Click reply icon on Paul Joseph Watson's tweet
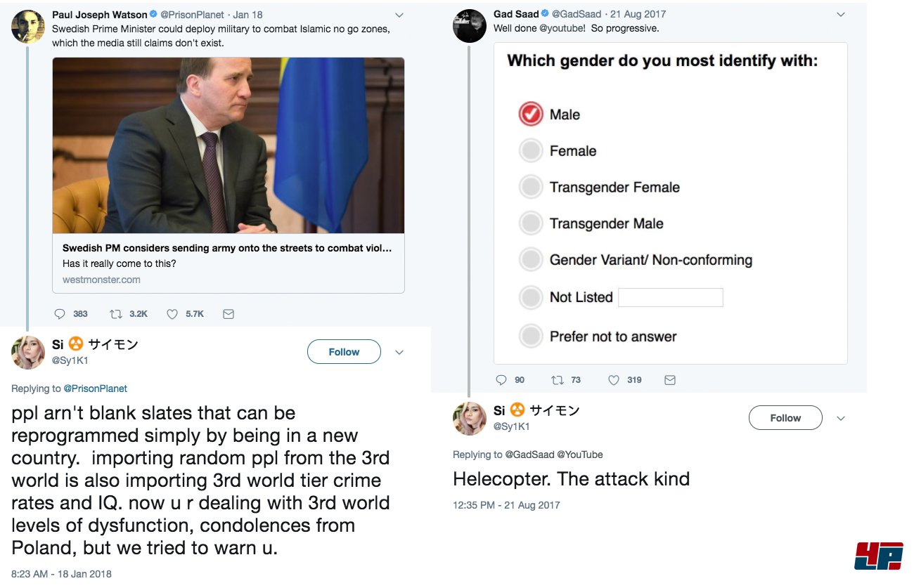Screen dimensions: 914x588 pos(60,314)
